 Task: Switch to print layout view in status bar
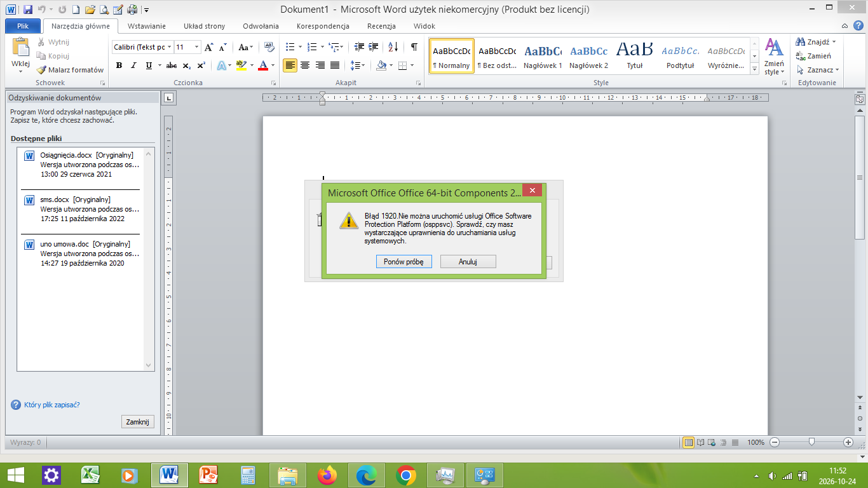coord(688,442)
